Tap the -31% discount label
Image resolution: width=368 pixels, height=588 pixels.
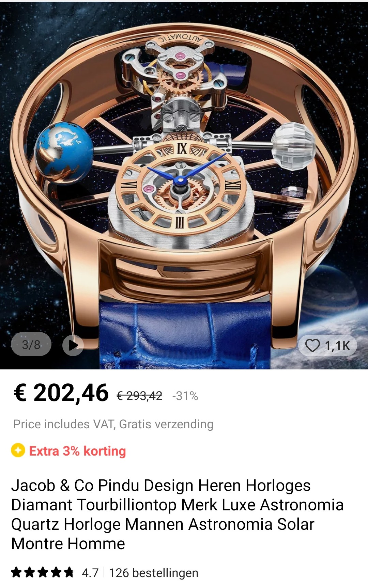point(185,396)
